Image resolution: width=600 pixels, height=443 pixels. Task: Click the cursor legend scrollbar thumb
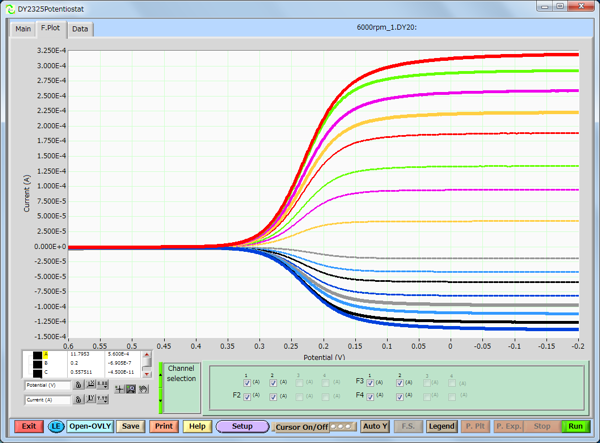(x=147, y=363)
